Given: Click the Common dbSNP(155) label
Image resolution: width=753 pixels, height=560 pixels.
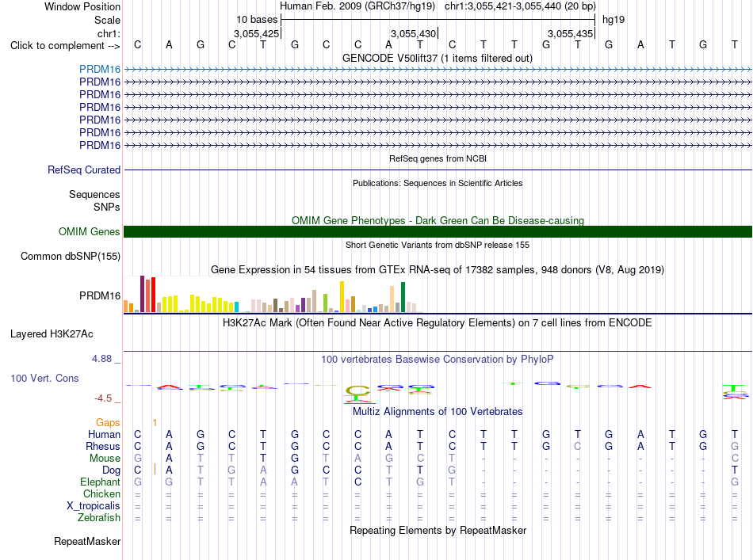Looking at the screenshot, I should click(71, 257).
